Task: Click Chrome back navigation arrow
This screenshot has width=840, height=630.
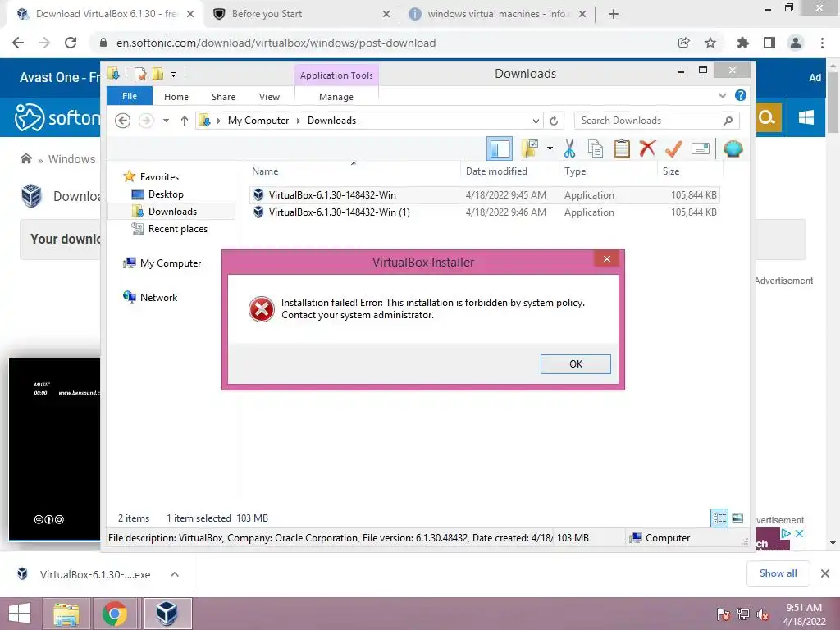Action: (x=18, y=43)
